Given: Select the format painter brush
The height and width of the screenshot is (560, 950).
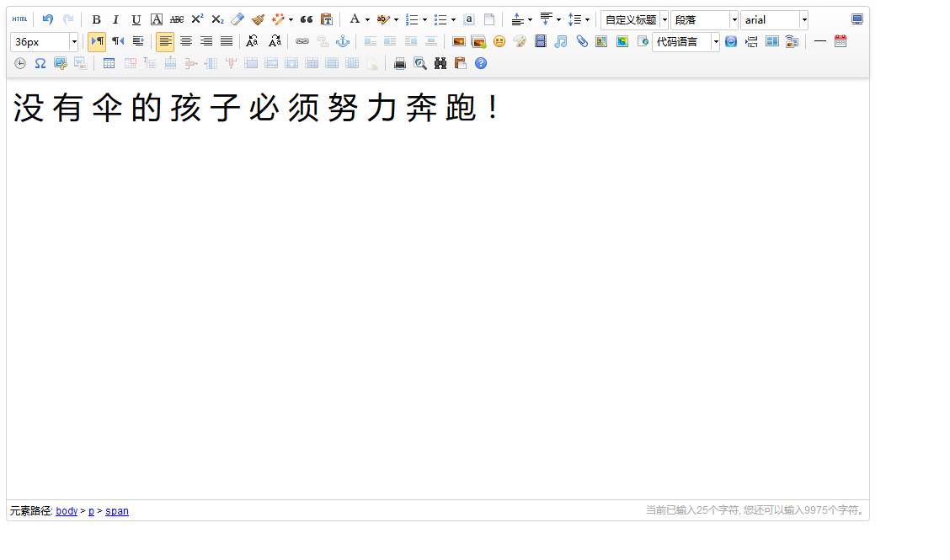Looking at the screenshot, I should pyautogui.click(x=258, y=19).
